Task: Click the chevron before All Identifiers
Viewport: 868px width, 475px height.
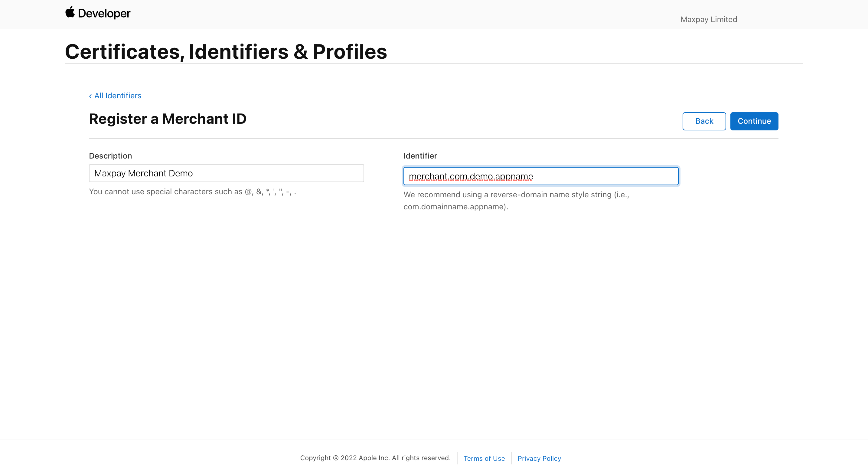Action: click(x=90, y=97)
